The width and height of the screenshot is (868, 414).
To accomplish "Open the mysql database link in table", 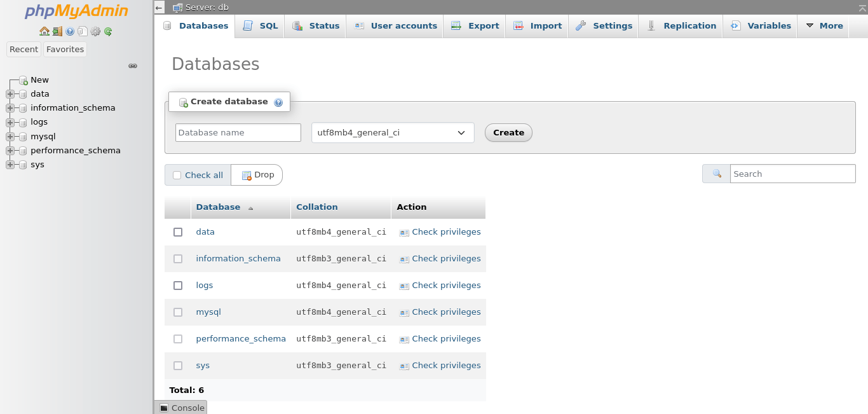I will click(208, 312).
